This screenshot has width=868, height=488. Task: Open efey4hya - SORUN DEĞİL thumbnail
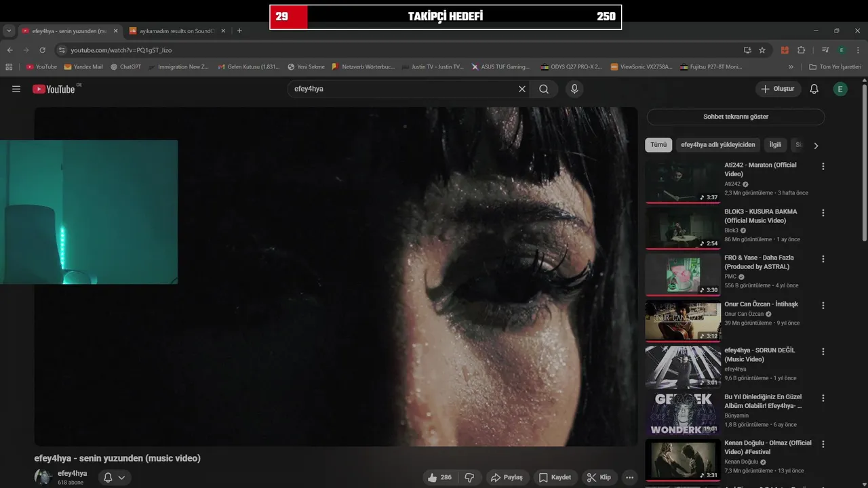tap(683, 367)
